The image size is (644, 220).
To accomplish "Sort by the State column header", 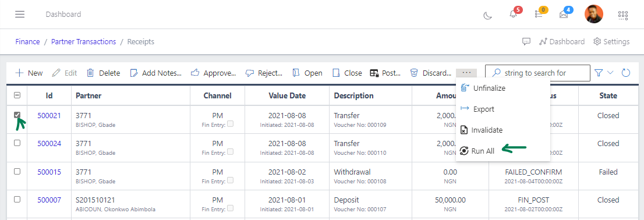I will pos(608,95).
